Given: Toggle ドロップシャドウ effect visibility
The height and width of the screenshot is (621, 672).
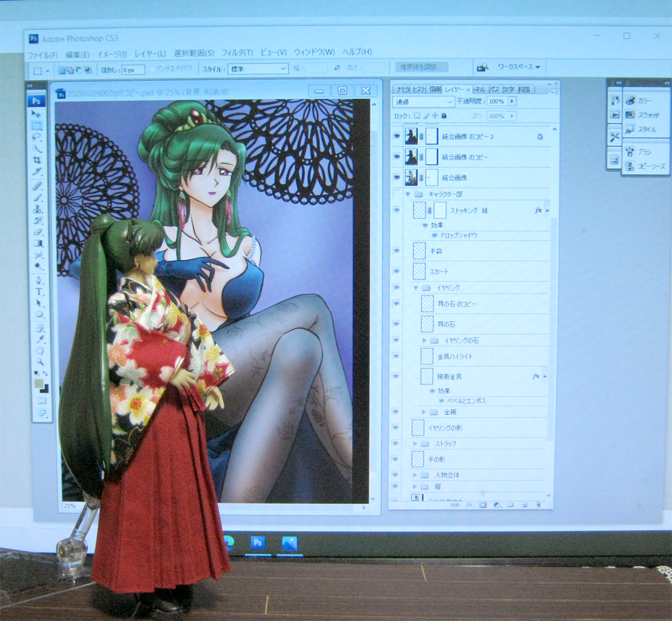Looking at the screenshot, I should [x=434, y=235].
